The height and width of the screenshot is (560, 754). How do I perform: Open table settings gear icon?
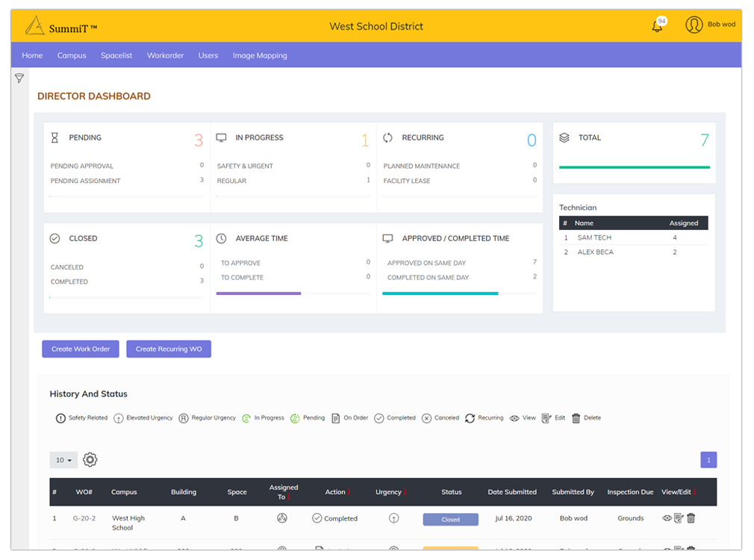click(90, 460)
